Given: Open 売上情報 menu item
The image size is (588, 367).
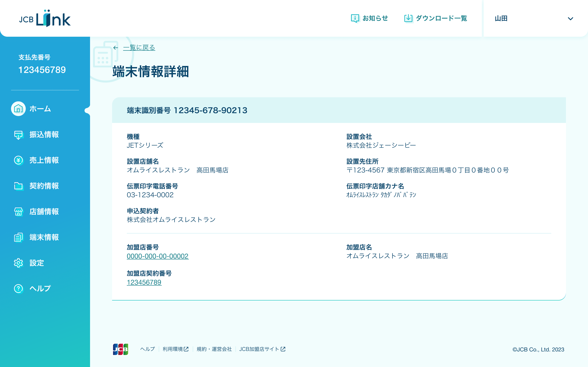Looking at the screenshot, I should [x=44, y=160].
